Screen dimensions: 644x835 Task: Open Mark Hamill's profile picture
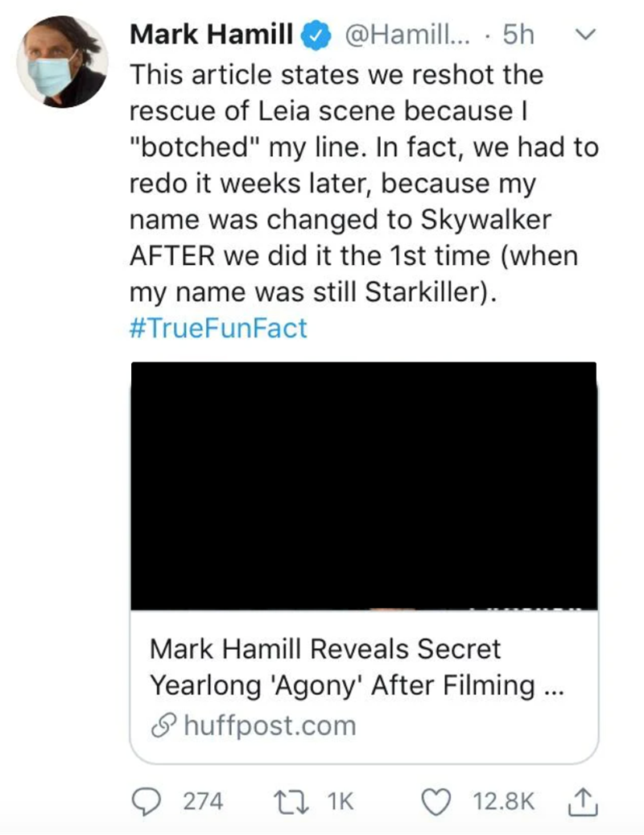point(62,62)
